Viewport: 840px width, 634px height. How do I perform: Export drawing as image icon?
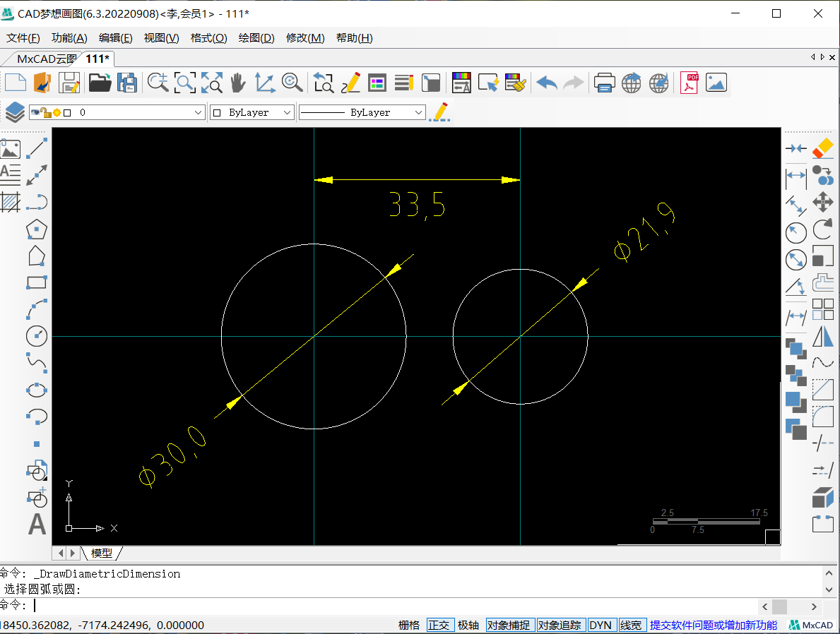(716, 83)
